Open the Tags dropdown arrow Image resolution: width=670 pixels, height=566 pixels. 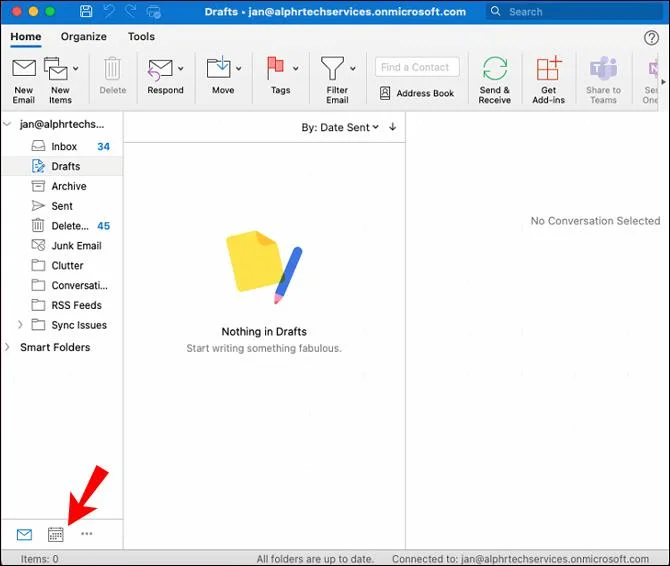pos(296,69)
